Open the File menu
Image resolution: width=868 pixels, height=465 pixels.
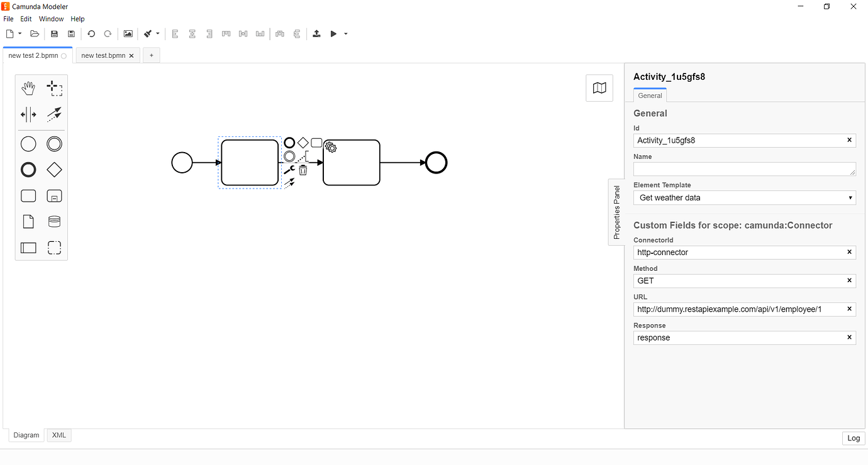(9, 19)
